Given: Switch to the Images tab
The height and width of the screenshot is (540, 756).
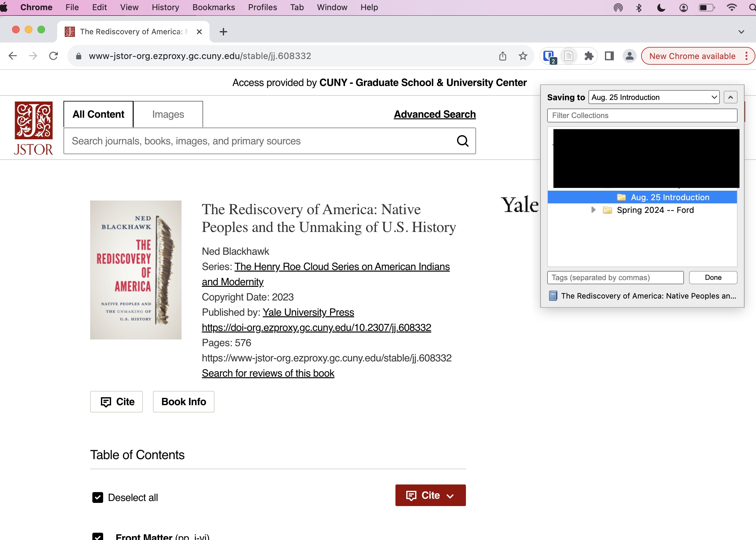Looking at the screenshot, I should [x=168, y=115].
